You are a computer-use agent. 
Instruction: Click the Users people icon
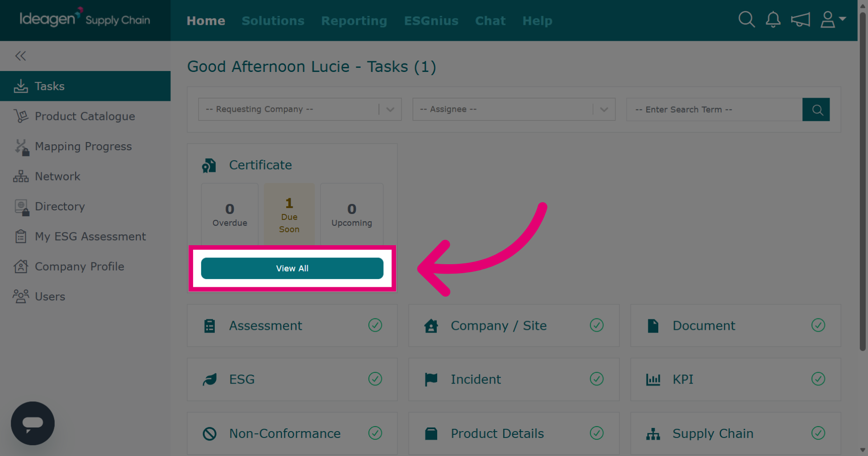[21, 296]
